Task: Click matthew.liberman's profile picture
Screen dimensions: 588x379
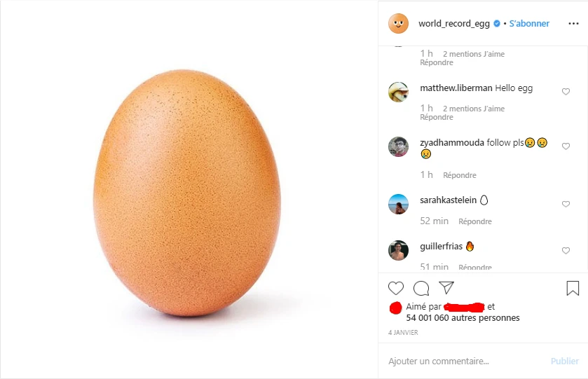Action: [x=398, y=92]
